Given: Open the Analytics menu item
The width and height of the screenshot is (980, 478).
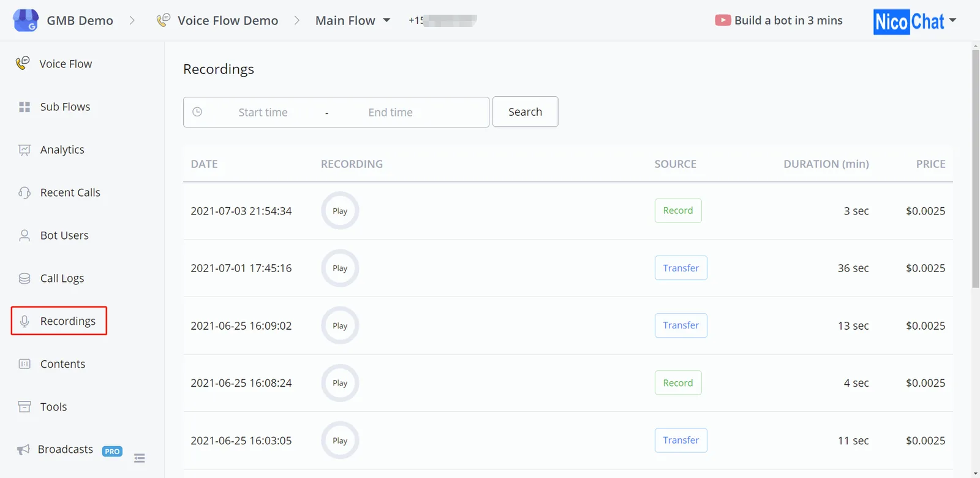Looking at the screenshot, I should pos(62,150).
